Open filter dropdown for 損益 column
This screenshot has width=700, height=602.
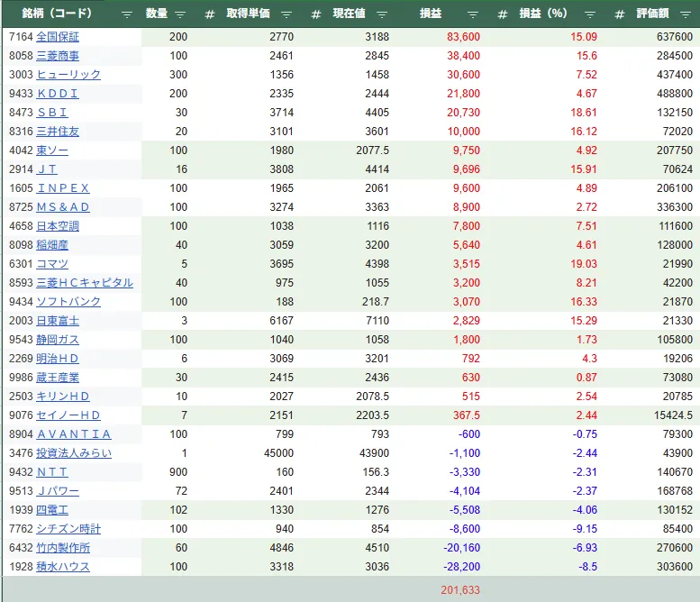coord(472,14)
